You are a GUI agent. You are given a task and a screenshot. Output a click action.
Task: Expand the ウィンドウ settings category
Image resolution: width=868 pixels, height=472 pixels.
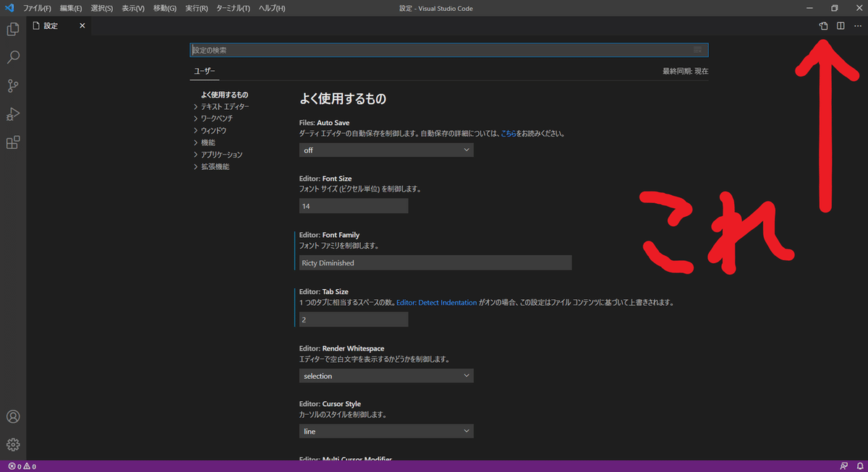click(x=210, y=130)
